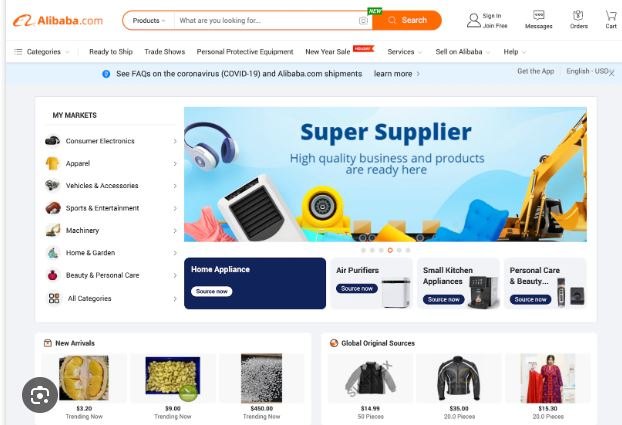Click the Sign In user icon

point(473,20)
